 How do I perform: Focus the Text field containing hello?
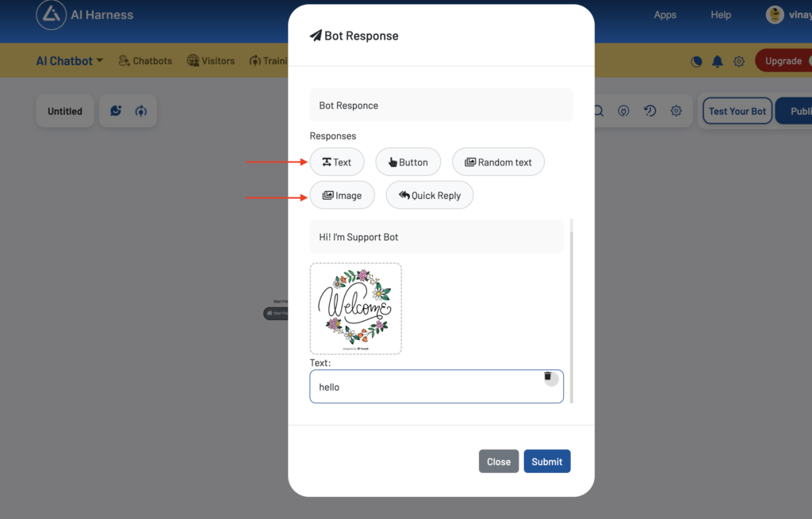click(x=437, y=387)
